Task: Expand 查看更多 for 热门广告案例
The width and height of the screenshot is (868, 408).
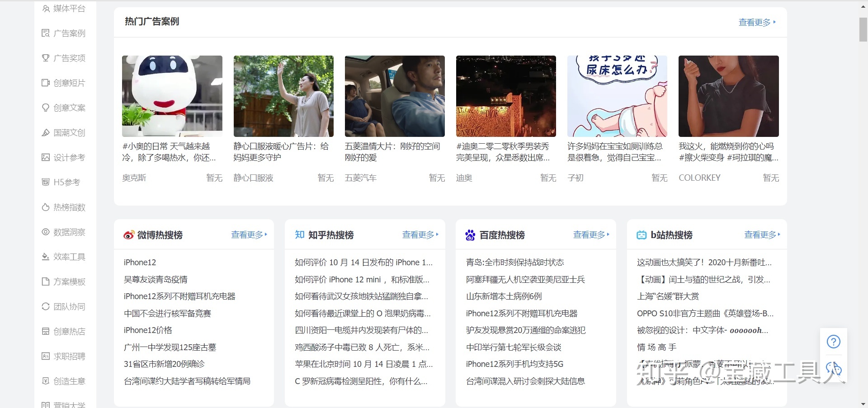Action: point(756,22)
